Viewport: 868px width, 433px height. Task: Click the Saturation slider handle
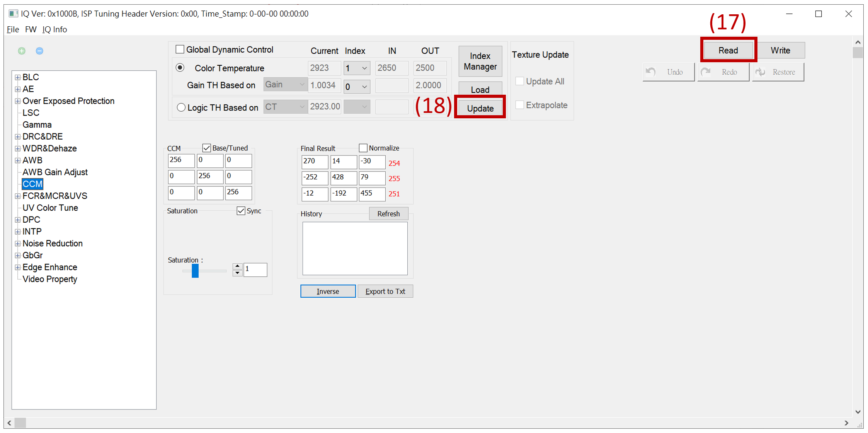coord(195,271)
